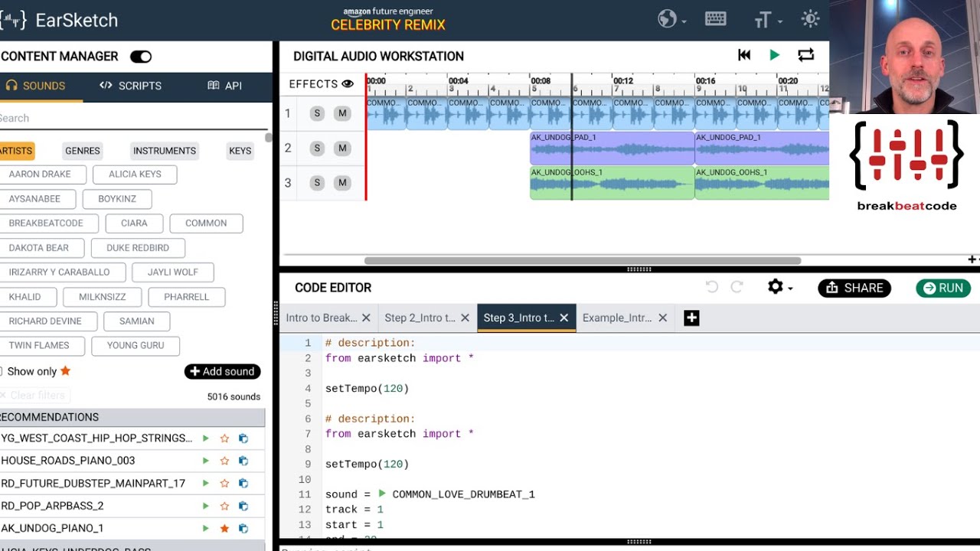Screen dimensions: 980x551
Task: Switch color theme with sun icon
Action: (x=810, y=19)
